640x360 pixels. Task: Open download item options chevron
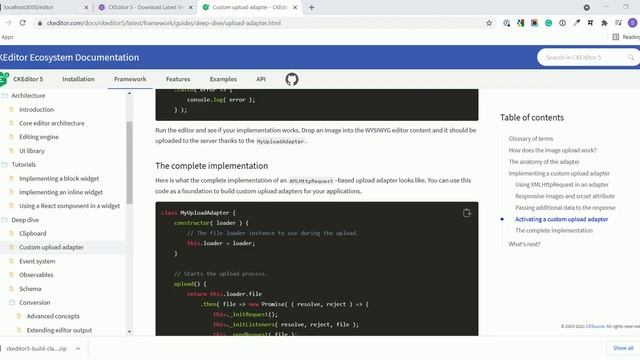(x=78, y=349)
